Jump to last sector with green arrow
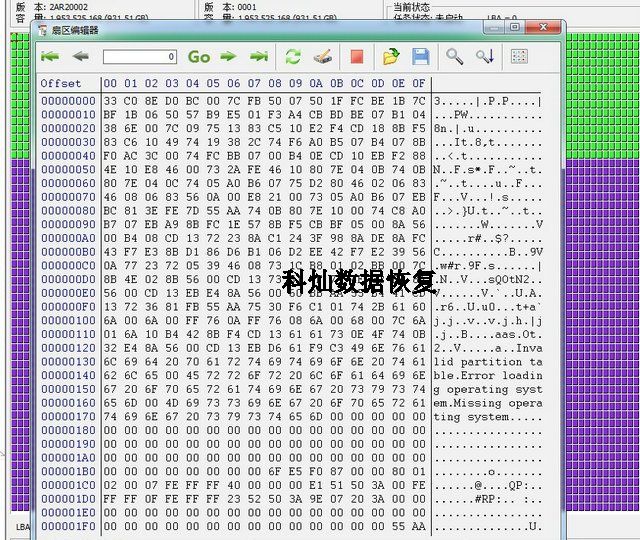This screenshot has height=540, width=640. click(259, 56)
